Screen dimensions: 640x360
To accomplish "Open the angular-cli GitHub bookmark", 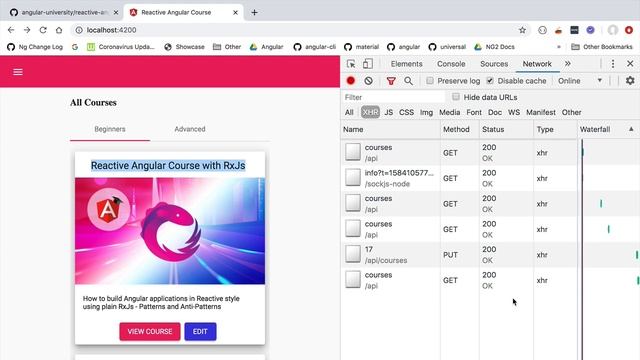I will pyautogui.click(x=315, y=47).
